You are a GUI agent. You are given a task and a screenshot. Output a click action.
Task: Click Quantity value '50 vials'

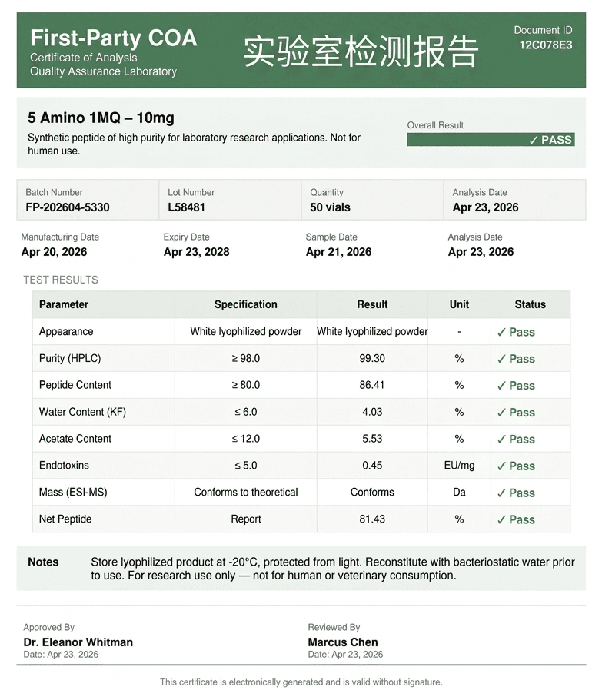click(330, 207)
